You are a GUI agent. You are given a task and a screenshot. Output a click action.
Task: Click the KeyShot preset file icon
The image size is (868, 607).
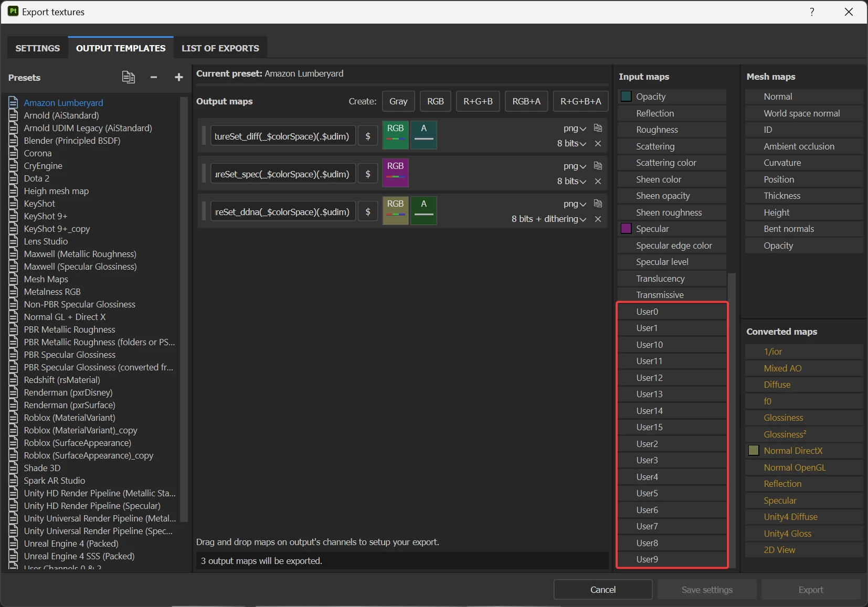tap(14, 204)
